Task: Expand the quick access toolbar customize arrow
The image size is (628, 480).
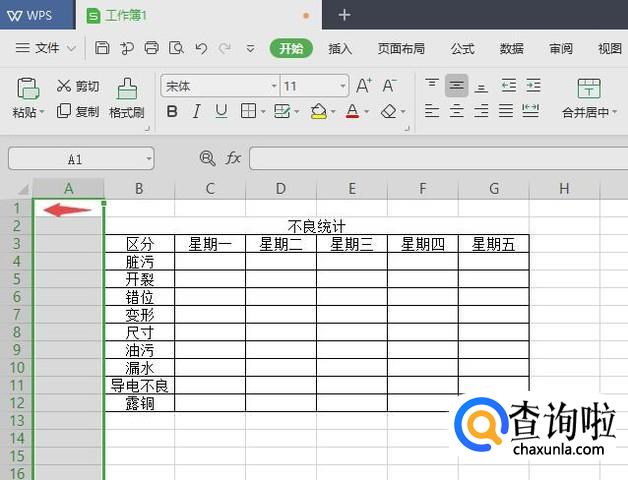Action: point(250,49)
